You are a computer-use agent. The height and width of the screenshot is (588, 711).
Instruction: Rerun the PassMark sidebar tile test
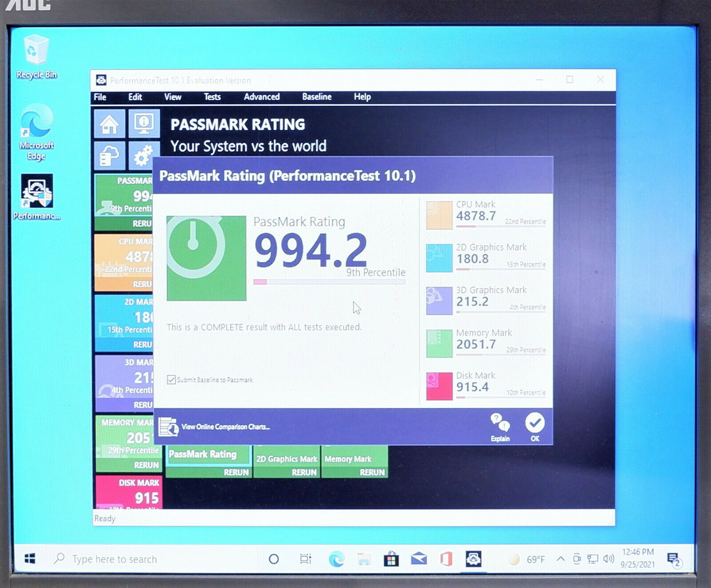(x=142, y=224)
